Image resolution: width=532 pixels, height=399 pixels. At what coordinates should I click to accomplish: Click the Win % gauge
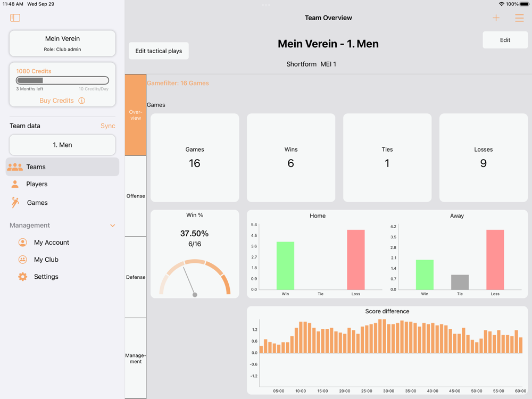point(195,278)
